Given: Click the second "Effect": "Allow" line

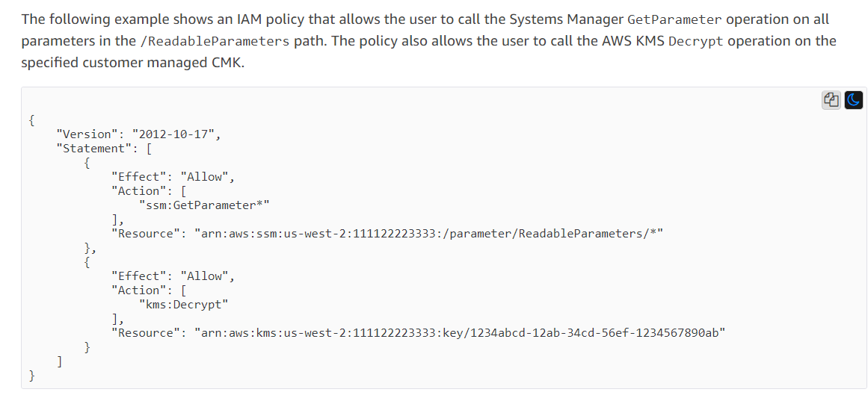Looking at the screenshot, I should [x=173, y=276].
